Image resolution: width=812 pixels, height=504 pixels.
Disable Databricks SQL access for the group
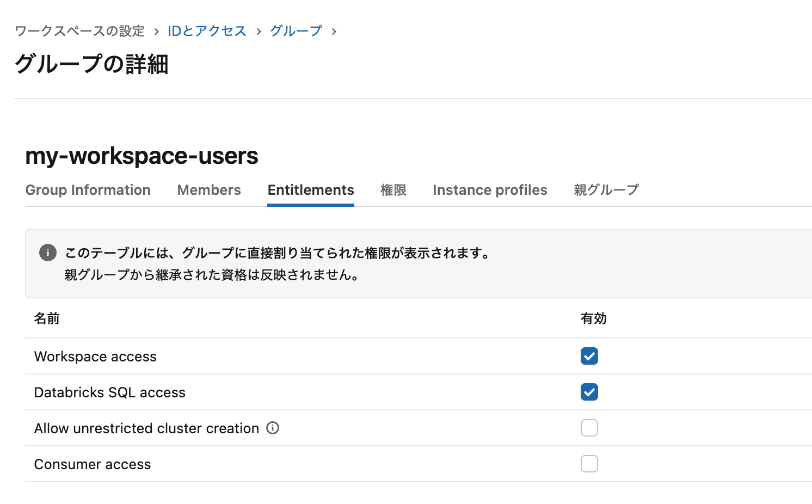tap(589, 392)
